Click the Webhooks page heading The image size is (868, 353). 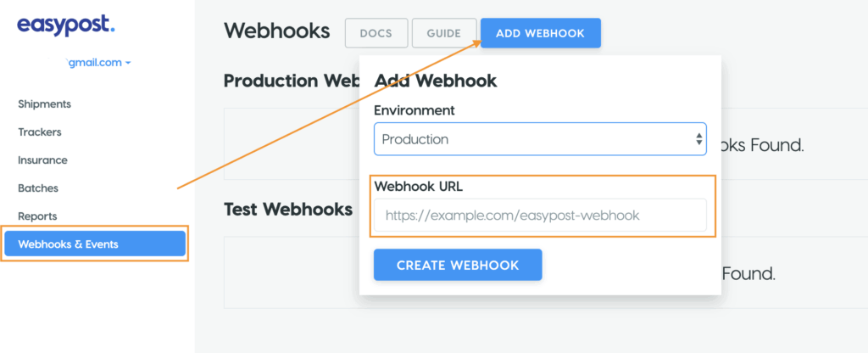(x=276, y=31)
